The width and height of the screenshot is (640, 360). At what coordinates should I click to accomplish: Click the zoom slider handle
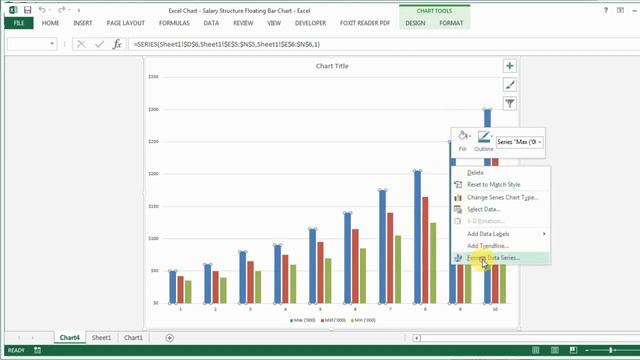click(x=611, y=350)
